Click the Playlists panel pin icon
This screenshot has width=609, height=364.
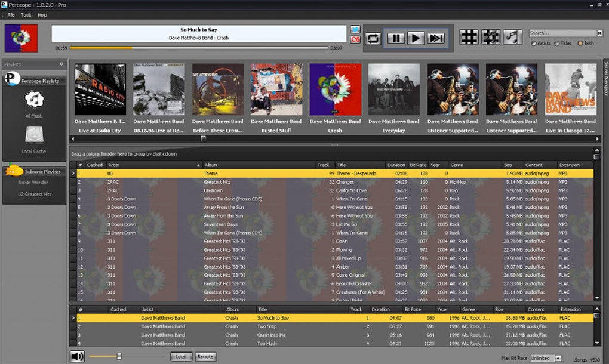click(61, 64)
